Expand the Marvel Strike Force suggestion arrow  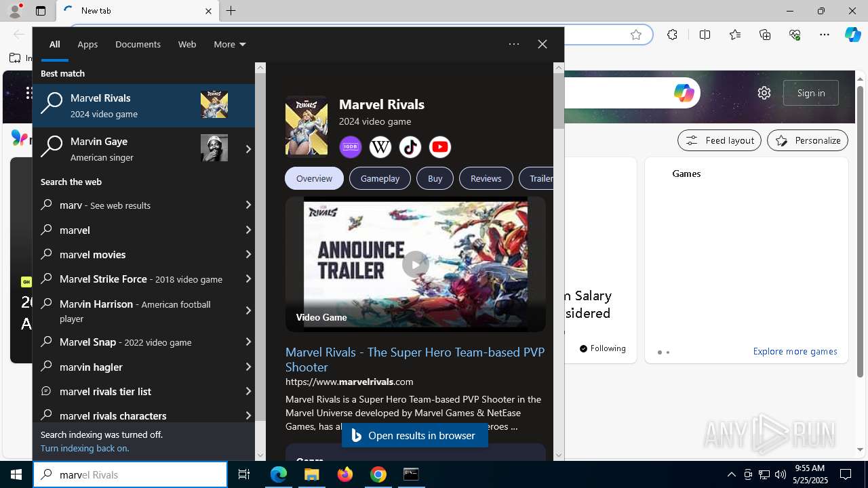pos(248,279)
